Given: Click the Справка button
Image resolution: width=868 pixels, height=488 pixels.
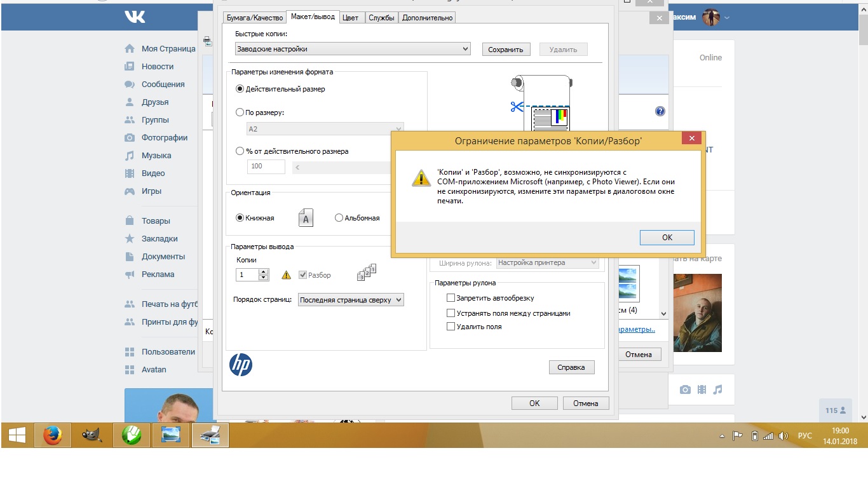Looking at the screenshot, I should point(571,367).
